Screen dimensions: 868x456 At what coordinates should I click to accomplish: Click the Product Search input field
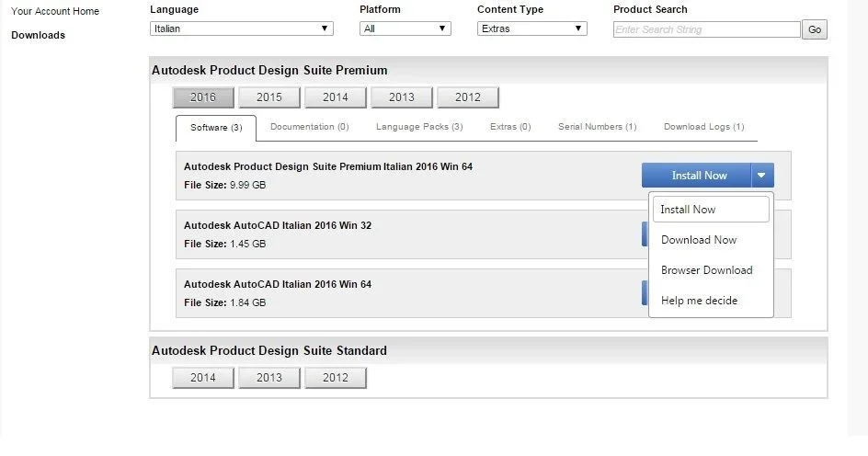(707, 29)
